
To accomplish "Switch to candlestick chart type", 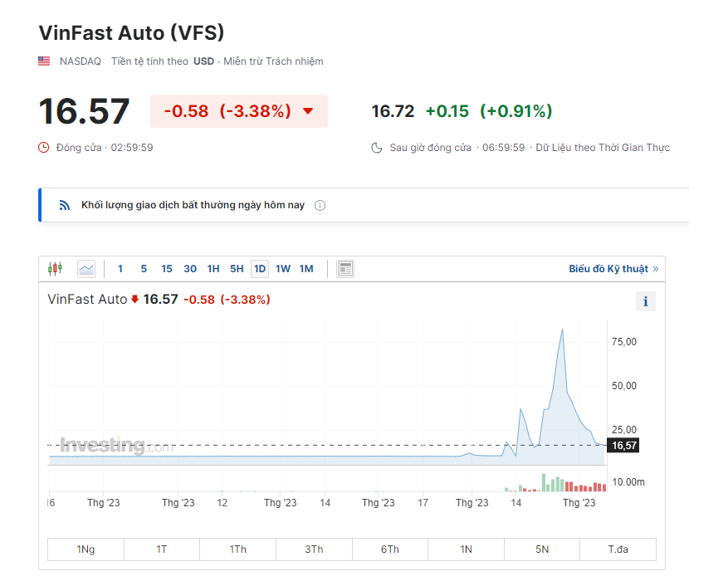I will pos(56,268).
